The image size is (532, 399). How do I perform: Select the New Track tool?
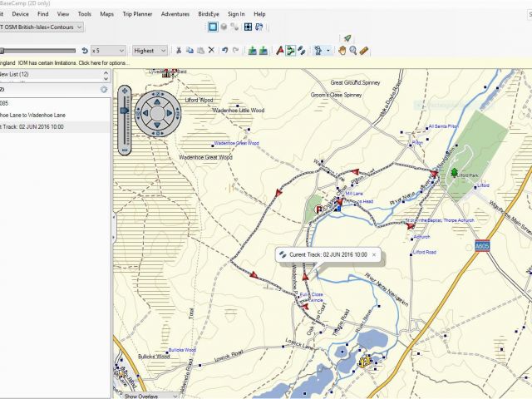pyautogui.click(x=290, y=51)
